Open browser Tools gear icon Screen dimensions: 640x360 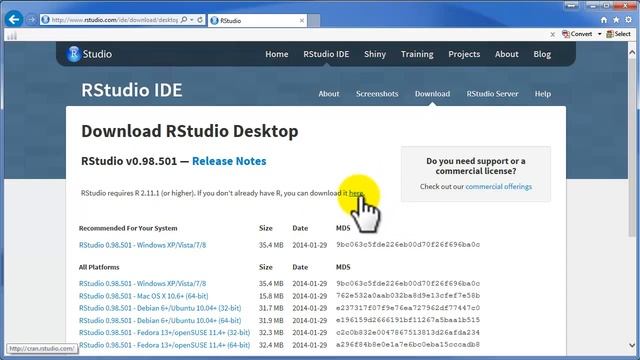(629, 20)
